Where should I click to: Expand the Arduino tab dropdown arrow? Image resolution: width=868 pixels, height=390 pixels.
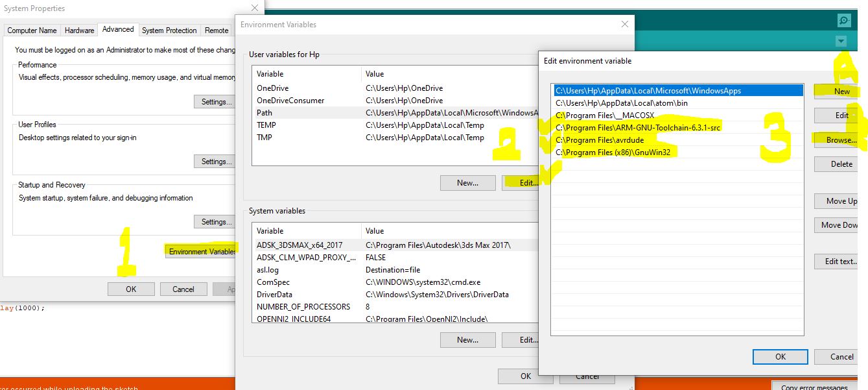point(841,42)
